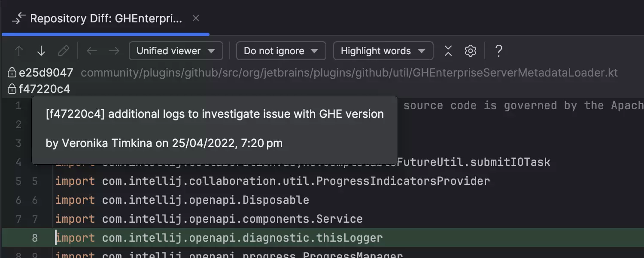The width and height of the screenshot is (644, 258).
Task: Click import line ProgressIndicatorsProvider
Action: [x=273, y=181]
